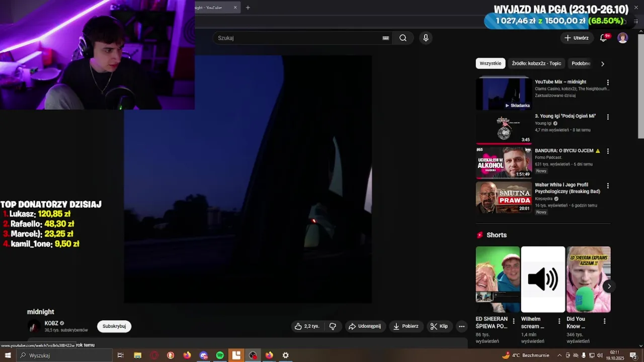
Task: Show next Shorts with the arrow
Action: coord(609,286)
